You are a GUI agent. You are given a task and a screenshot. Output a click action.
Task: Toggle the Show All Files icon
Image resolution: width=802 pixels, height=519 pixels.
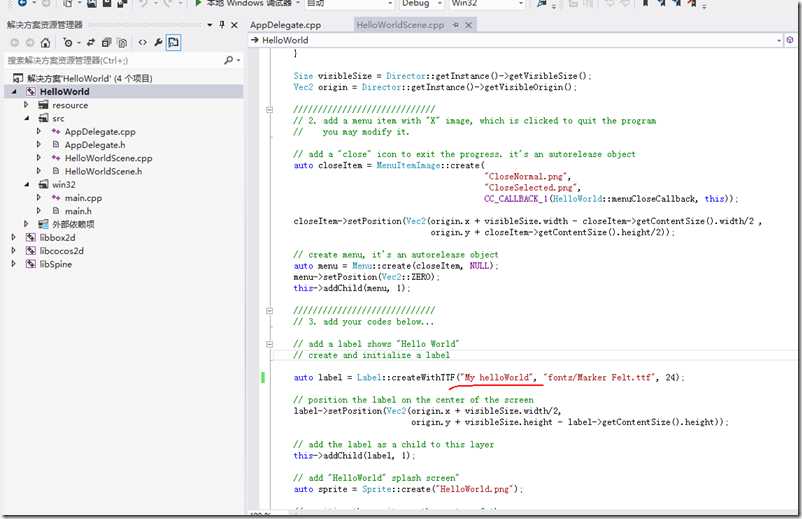coord(122,42)
